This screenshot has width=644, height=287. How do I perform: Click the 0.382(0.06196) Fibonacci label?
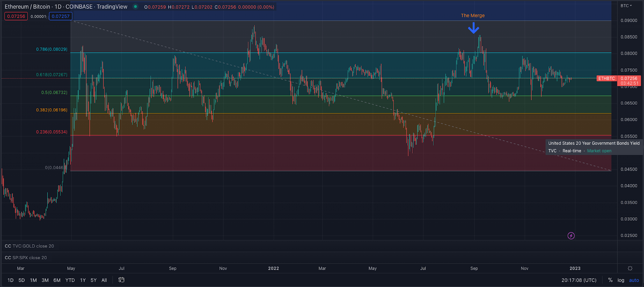(x=52, y=110)
